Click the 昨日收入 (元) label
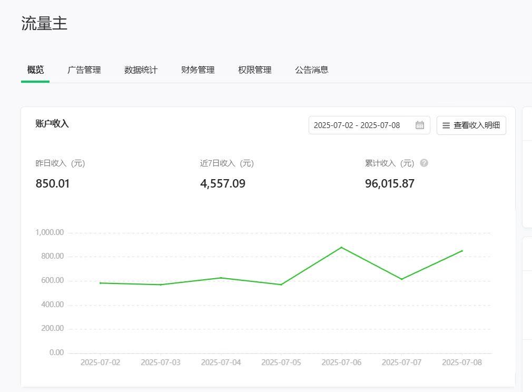Image resolution: width=532 pixels, height=392 pixels. click(x=60, y=163)
